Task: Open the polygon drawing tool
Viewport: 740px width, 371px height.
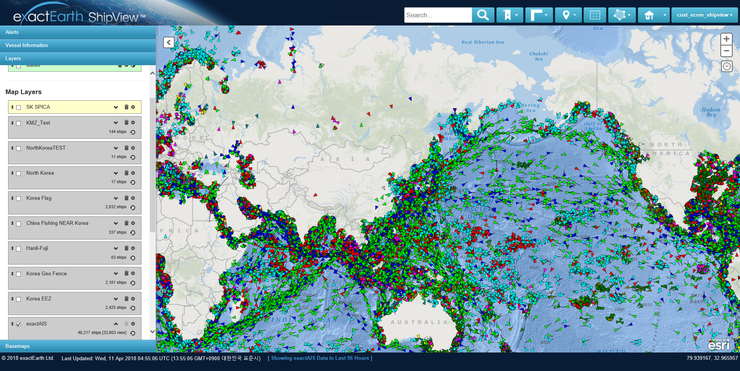Action: (x=622, y=15)
